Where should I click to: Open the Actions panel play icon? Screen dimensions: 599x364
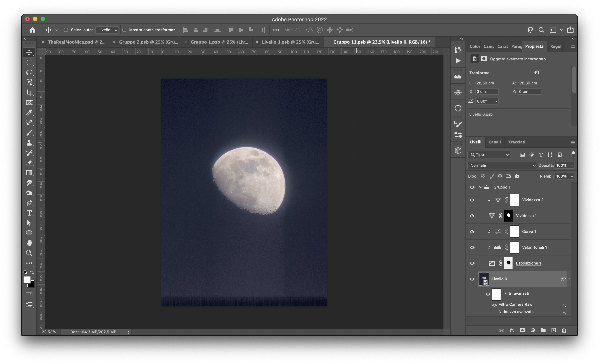[458, 61]
